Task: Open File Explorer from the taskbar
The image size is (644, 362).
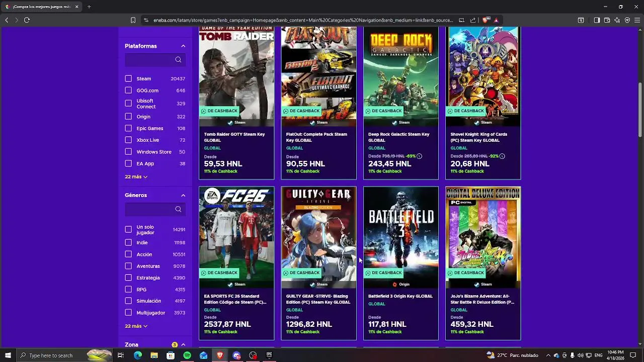Action: (154, 355)
